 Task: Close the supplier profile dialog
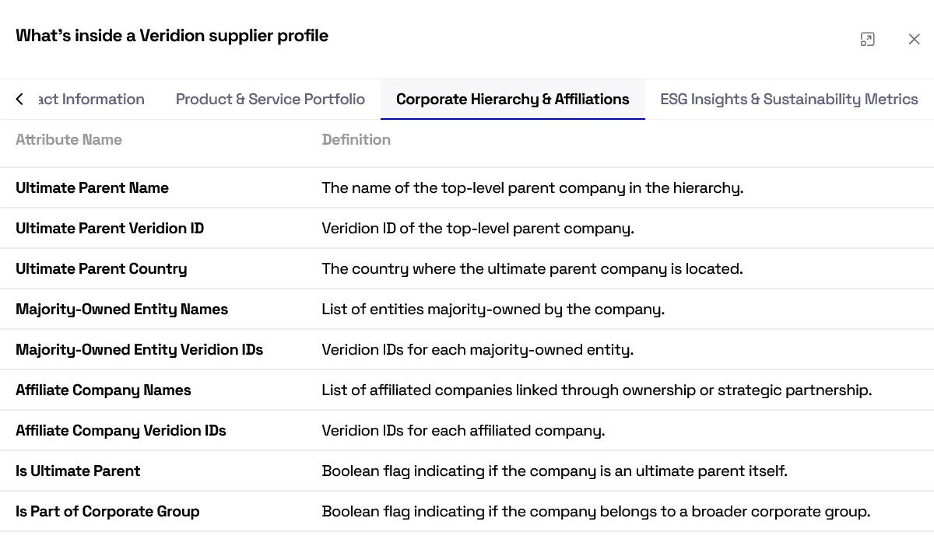[x=914, y=39]
